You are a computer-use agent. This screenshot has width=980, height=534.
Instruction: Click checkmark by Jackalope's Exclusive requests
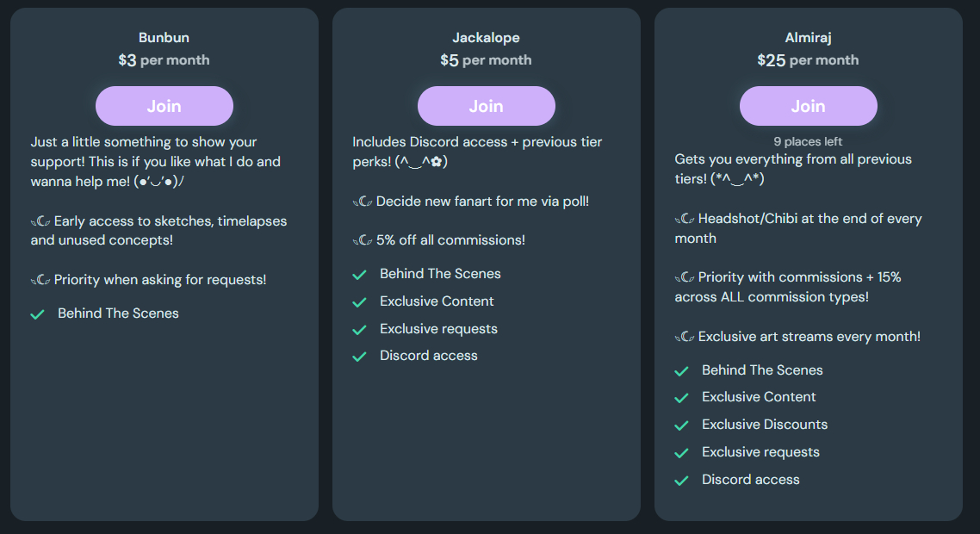359,330
